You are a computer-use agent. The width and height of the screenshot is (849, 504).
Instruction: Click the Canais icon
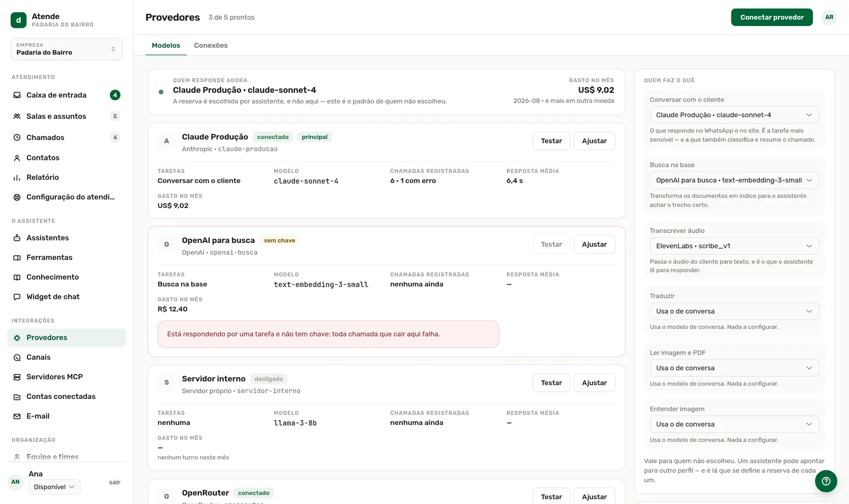(17, 357)
